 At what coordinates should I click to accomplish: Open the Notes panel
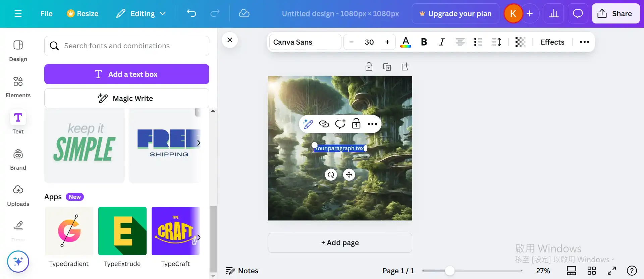pos(242,271)
